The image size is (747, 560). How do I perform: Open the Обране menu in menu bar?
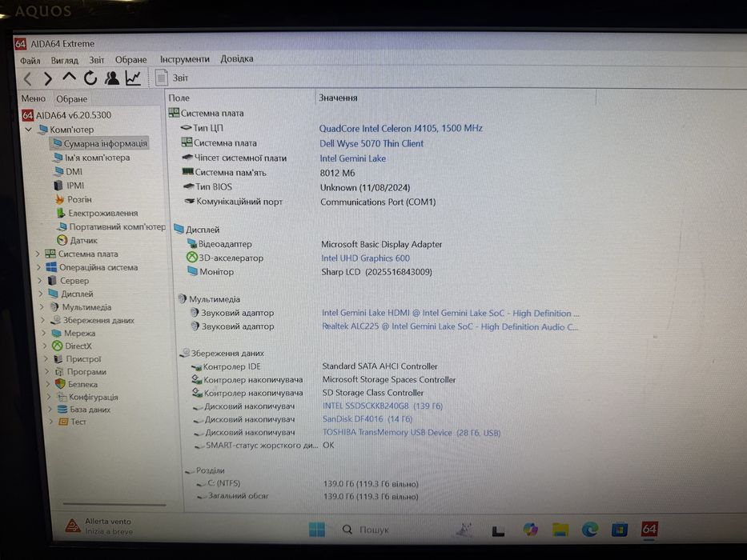tap(131, 59)
